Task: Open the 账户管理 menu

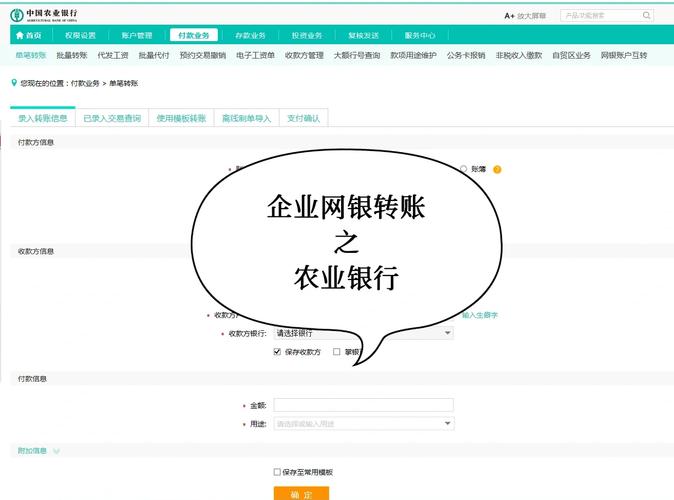Action: 137,35
